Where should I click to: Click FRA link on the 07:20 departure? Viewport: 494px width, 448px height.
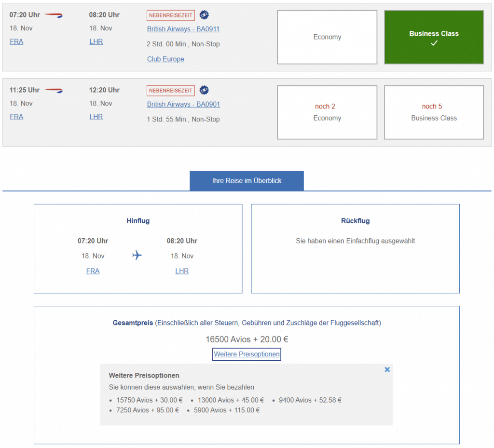tap(16, 41)
